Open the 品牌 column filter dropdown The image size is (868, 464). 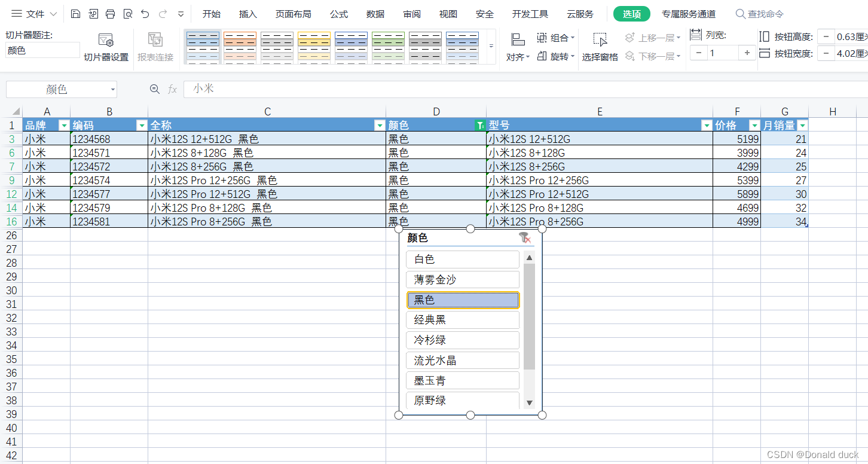64,126
